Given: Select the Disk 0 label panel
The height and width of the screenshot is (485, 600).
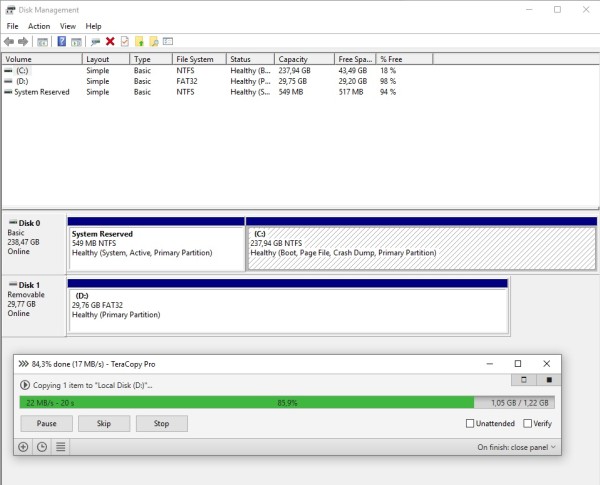Looking at the screenshot, I should pos(34,243).
